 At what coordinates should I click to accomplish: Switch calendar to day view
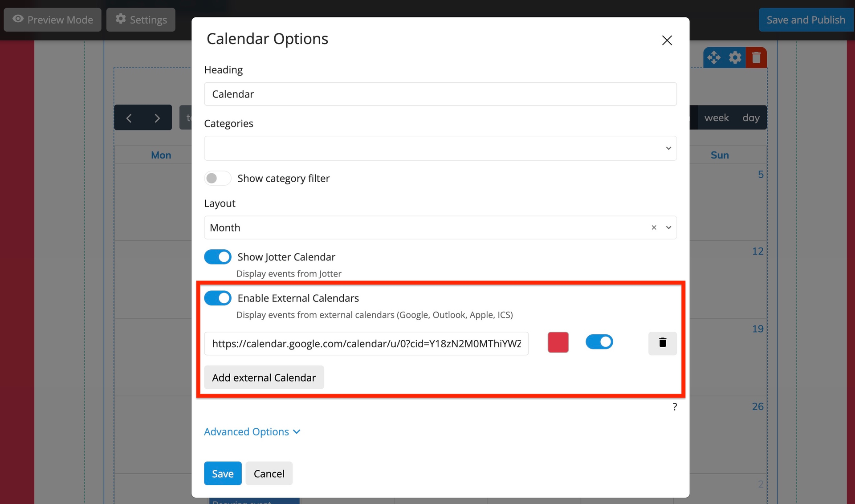coord(751,118)
